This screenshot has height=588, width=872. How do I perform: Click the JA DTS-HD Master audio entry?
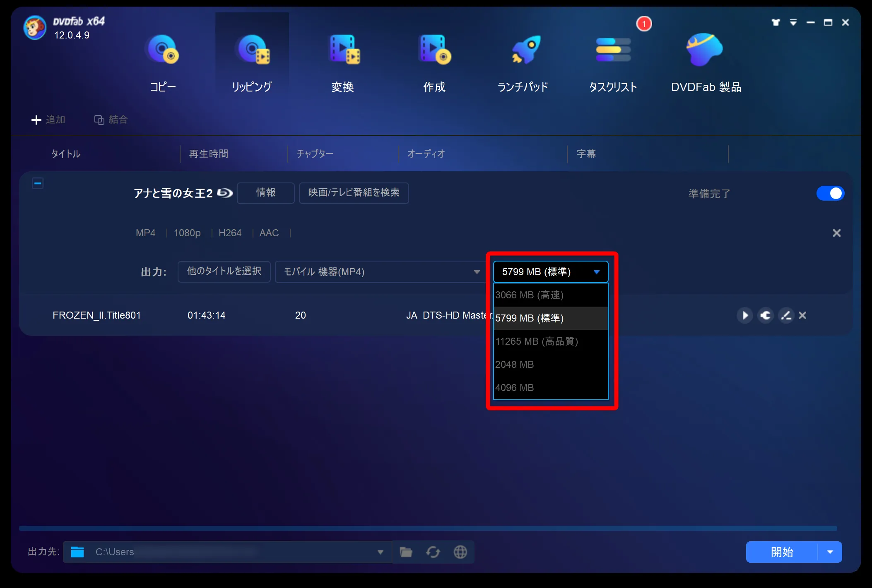[449, 315]
